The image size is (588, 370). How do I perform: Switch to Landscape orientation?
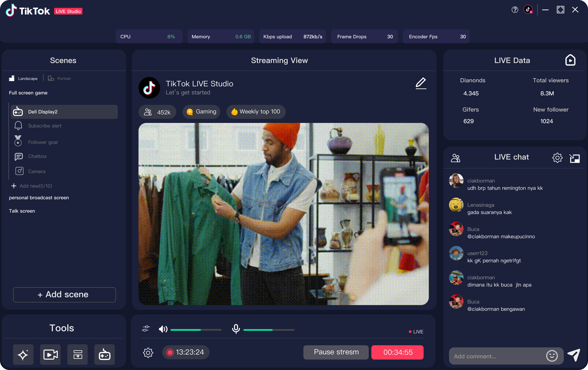(x=23, y=78)
